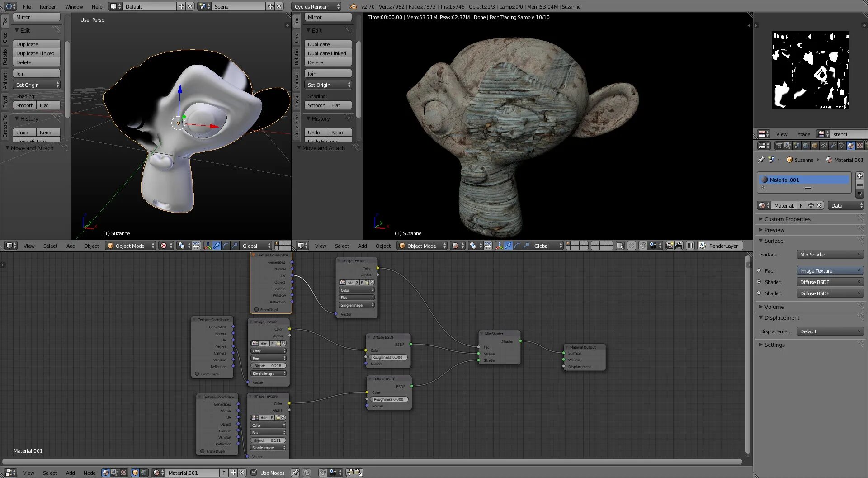
Task: Open the Render menu in the top bar
Action: [47, 6]
